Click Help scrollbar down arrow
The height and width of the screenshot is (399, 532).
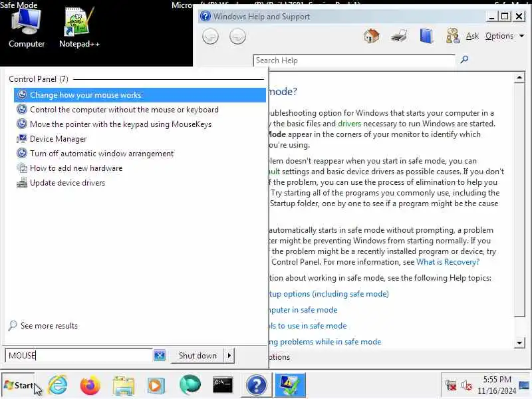click(519, 342)
